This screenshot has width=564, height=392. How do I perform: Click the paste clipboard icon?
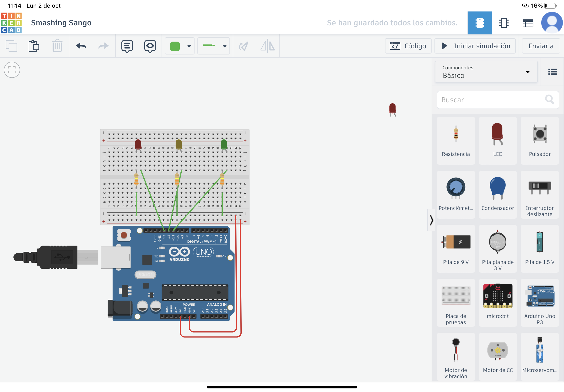(34, 46)
